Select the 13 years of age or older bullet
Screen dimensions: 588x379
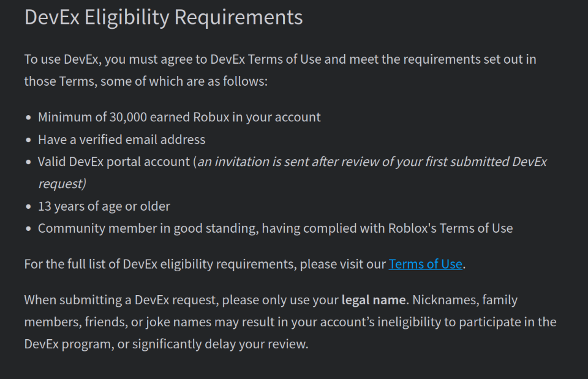104,206
